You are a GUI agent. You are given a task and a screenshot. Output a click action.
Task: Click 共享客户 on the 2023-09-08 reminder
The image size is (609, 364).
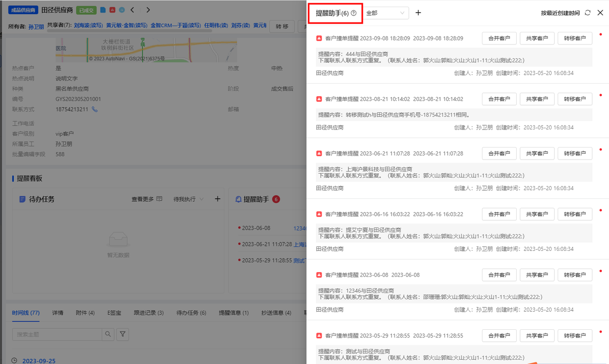click(537, 38)
